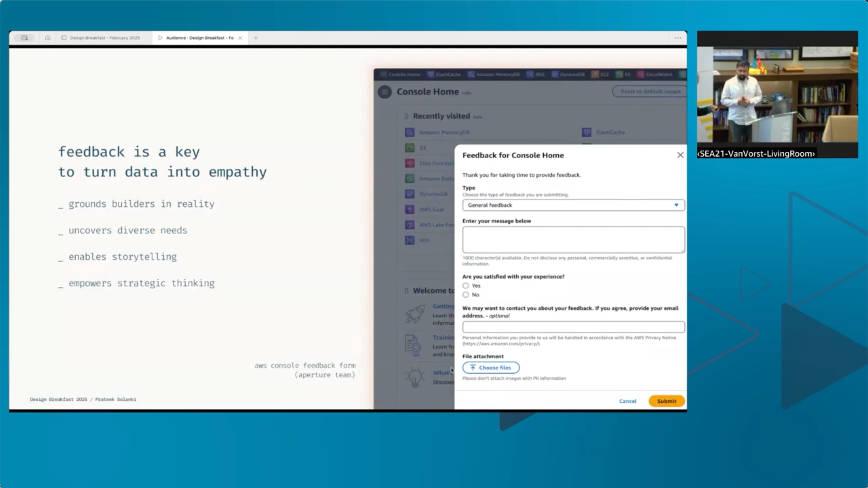Open DynamoDB from Recently visited
Viewport: 868px width, 488px height.
tap(433, 194)
